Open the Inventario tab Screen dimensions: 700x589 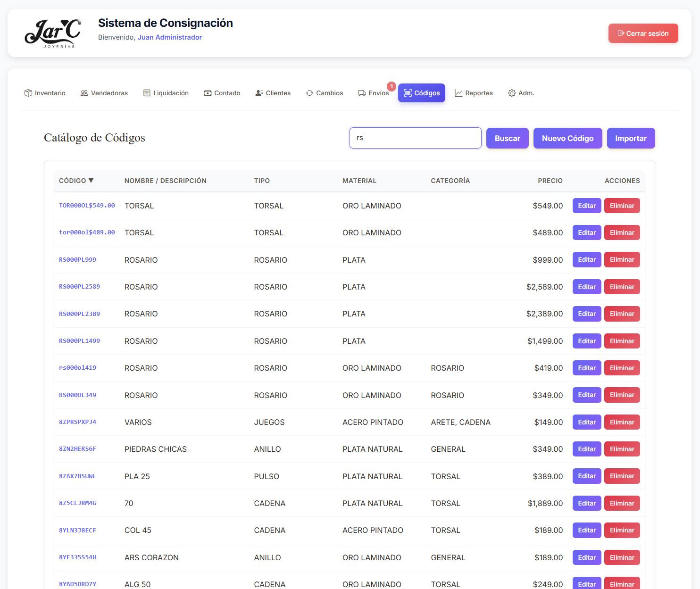[x=45, y=93]
